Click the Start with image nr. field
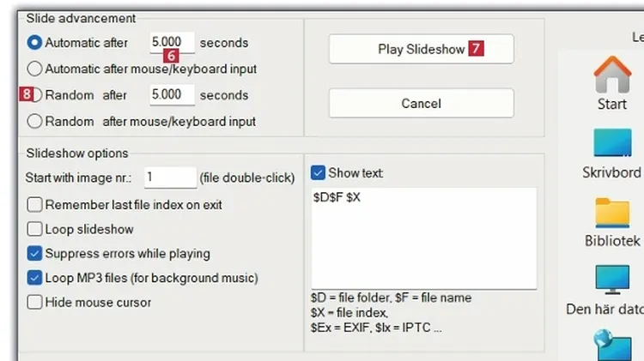The width and height of the screenshot is (644, 361). click(x=170, y=177)
